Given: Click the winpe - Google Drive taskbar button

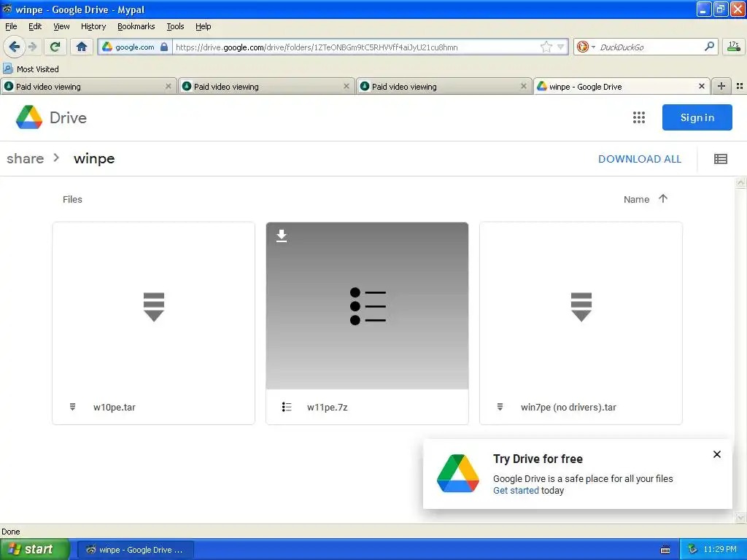Looking at the screenshot, I should point(135,550).
